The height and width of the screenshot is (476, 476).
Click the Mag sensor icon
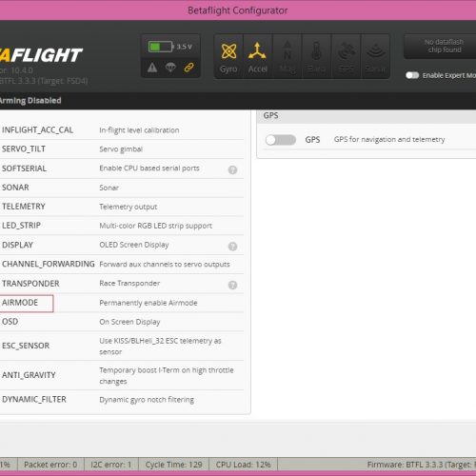288,57
